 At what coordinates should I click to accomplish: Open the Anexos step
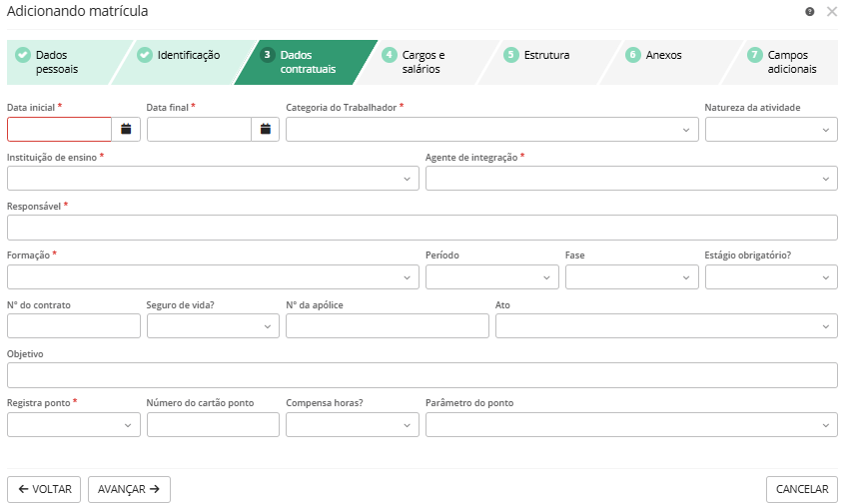click(x=670, y=62)
